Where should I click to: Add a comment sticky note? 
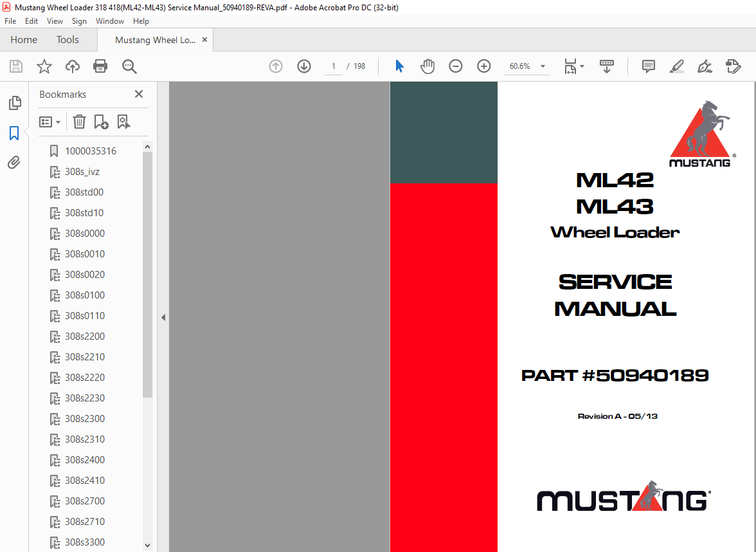click(x=649, y=66)
